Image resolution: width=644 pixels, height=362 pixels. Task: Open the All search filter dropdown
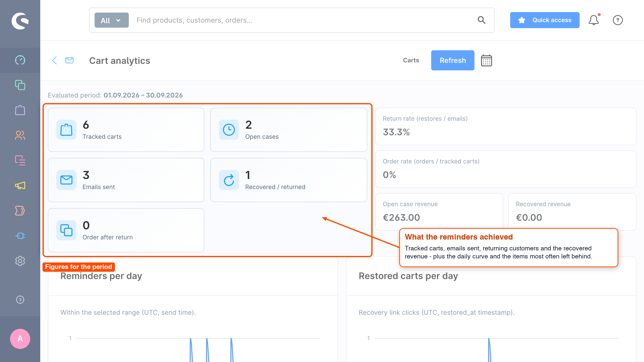tap(111, 20)
